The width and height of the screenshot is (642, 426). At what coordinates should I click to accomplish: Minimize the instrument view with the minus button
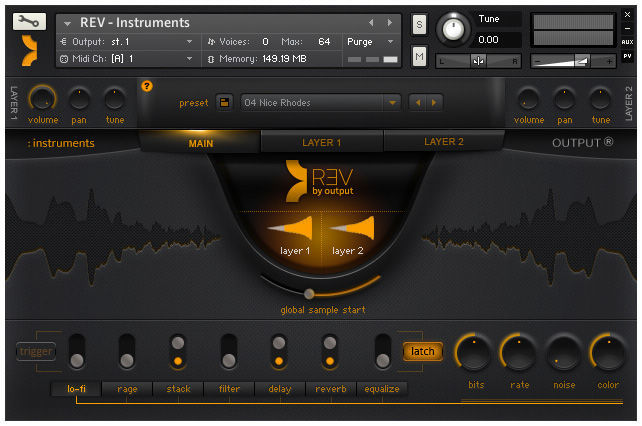pyautogui.click(x=627, y=28)
